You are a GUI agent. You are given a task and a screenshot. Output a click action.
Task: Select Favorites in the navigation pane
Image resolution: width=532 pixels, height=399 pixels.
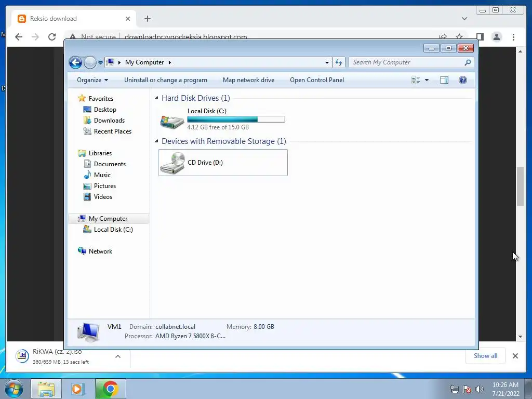(101, 99)
